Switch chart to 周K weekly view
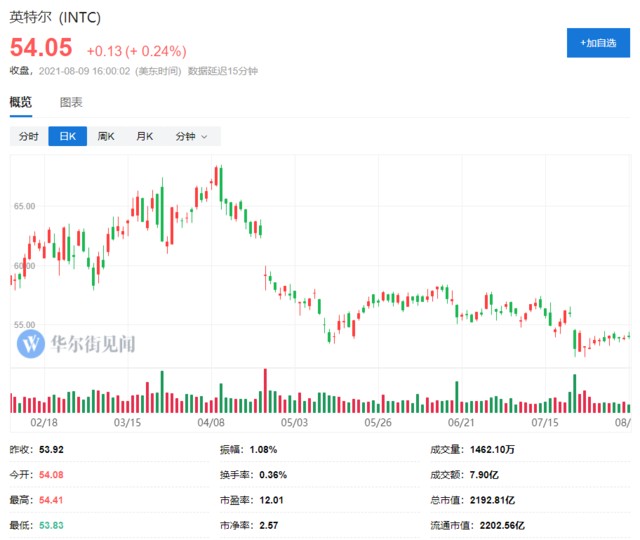Viewport: 640px width, 540px height. (106, 136)
